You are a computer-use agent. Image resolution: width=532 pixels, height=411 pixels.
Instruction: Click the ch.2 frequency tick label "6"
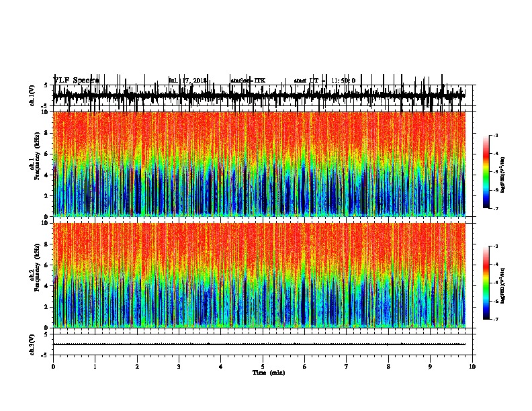(47, 265)
